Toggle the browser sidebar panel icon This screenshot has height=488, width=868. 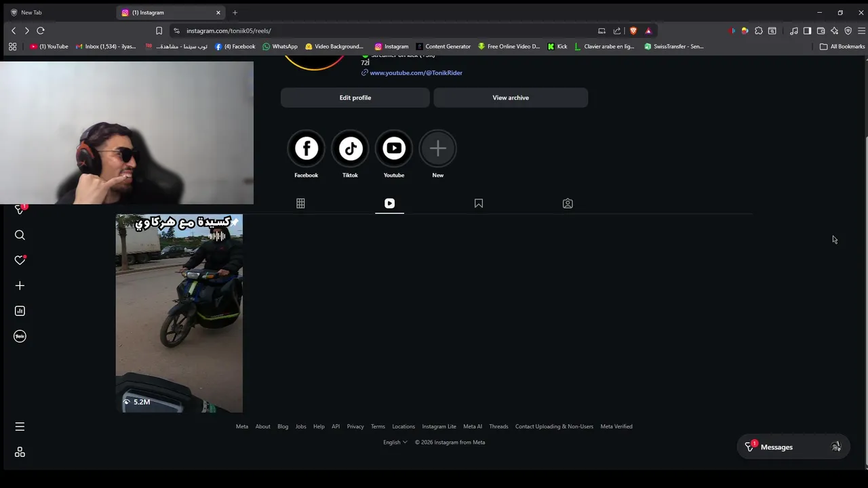807,30
